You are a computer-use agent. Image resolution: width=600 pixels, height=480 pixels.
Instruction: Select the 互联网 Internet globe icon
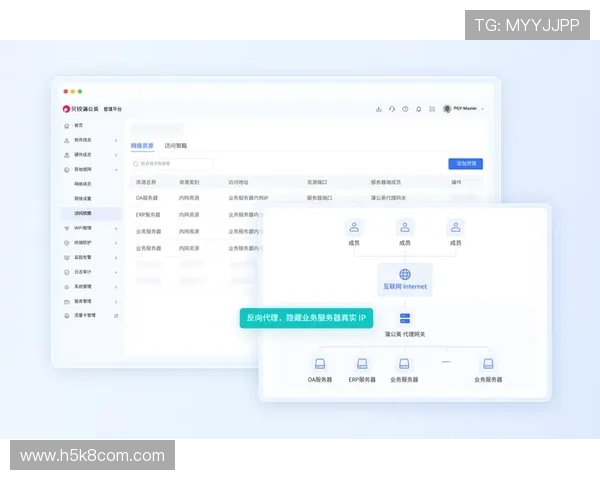click(x=404, y=274)
